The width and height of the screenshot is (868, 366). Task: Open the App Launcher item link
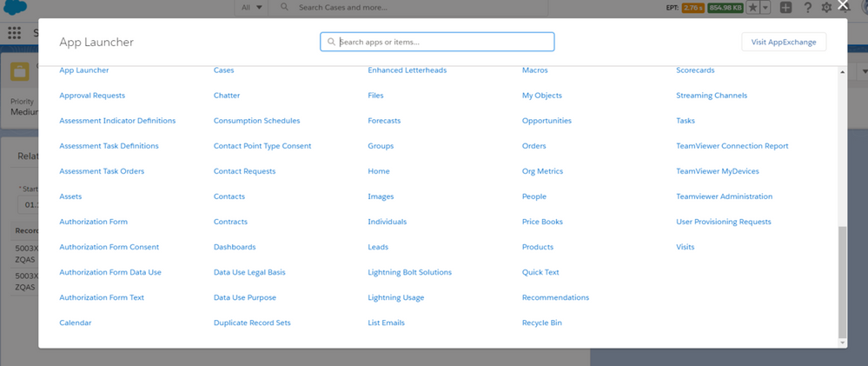(x=84, y=70)
